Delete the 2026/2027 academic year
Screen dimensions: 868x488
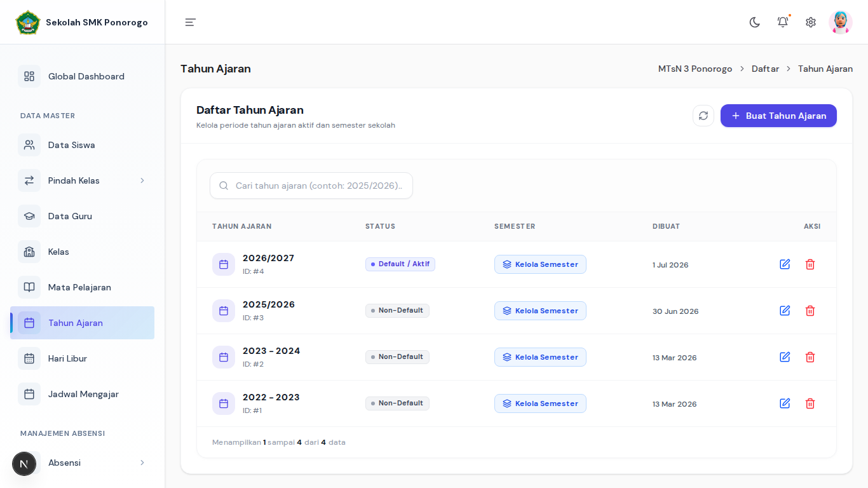click(810, 264)
